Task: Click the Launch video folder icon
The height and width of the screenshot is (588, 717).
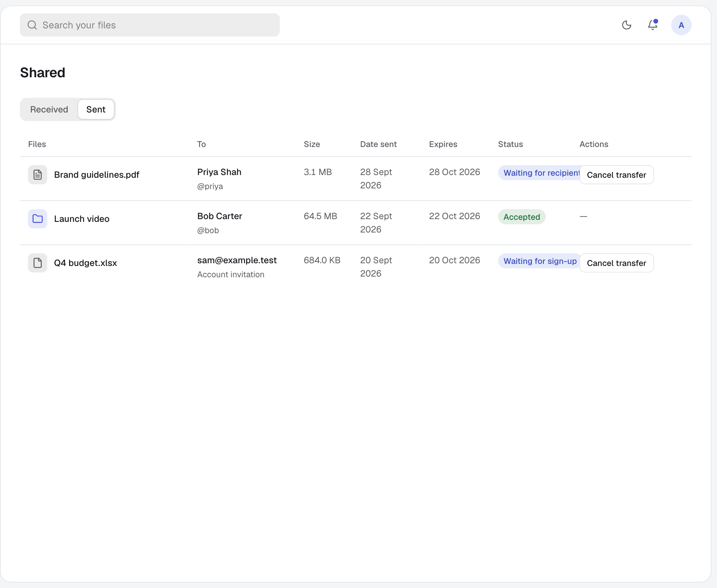Action: 38,219
